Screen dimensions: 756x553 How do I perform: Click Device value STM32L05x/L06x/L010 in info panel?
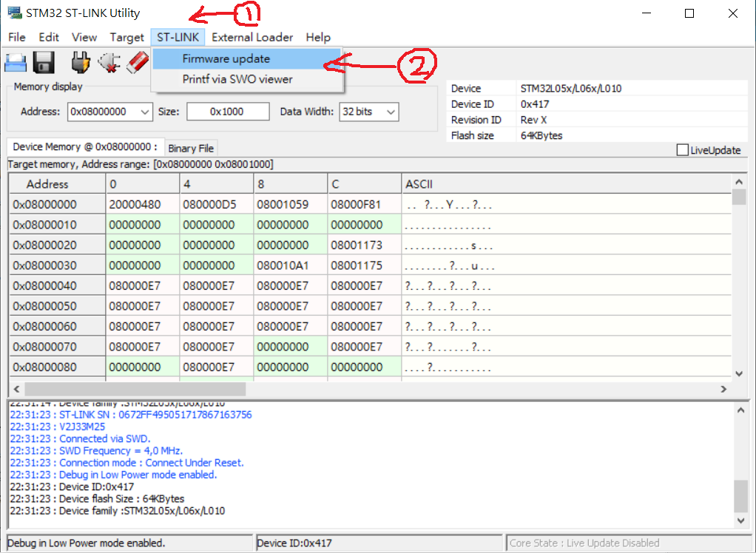point(571,89)
